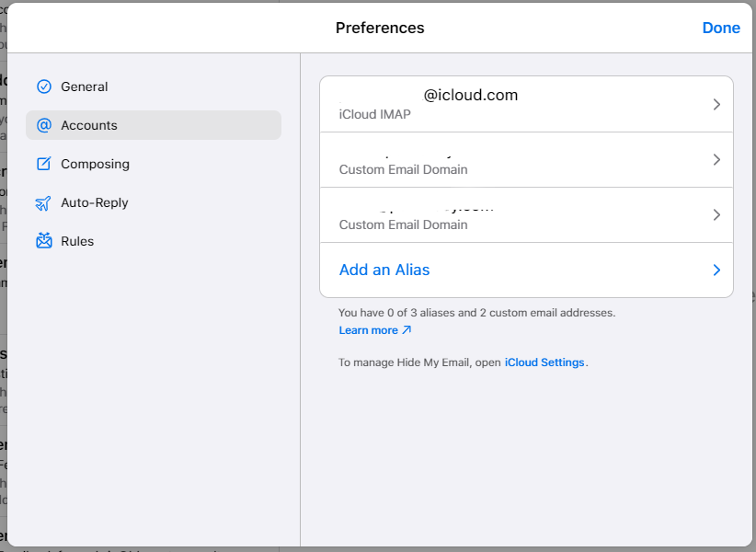Image resolution: width=756 pixels, height=552 pixels.
Task: Click the Rules envelope icon
Action: click(44, 241)
